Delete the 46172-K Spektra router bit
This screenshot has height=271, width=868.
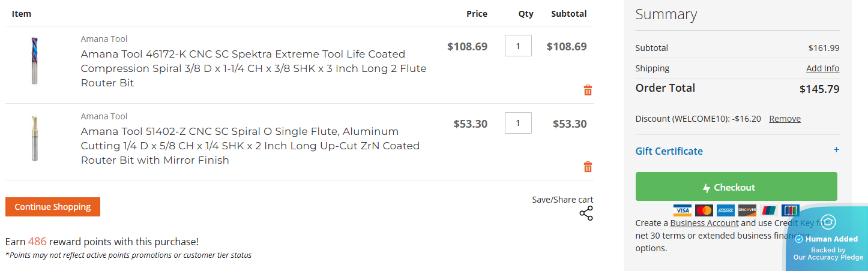pos(588,91)
